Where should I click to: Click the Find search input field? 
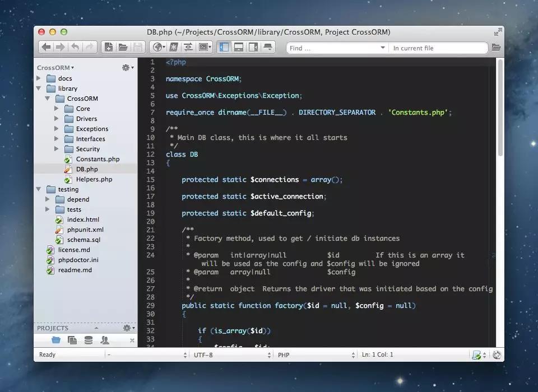[x=333, y=48]
